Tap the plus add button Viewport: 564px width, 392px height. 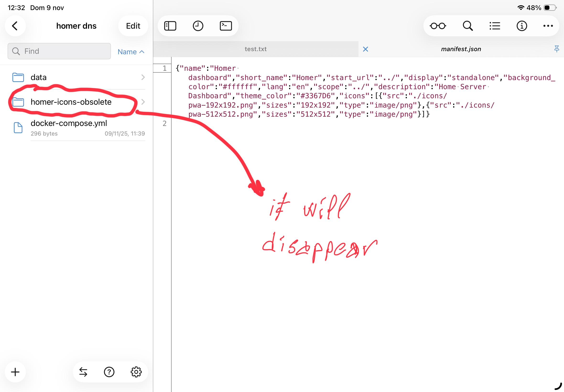click(x=15, y=372)
